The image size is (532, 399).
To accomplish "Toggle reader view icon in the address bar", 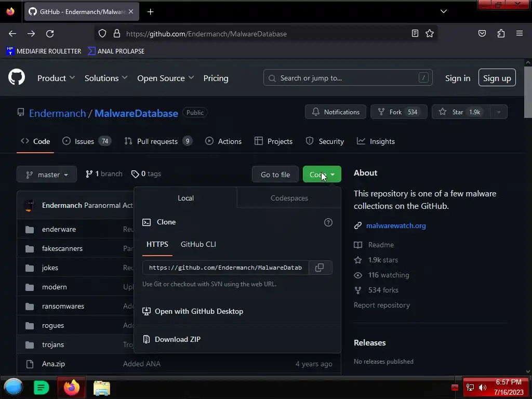I will pyautogui.click(x=415, y=33).
